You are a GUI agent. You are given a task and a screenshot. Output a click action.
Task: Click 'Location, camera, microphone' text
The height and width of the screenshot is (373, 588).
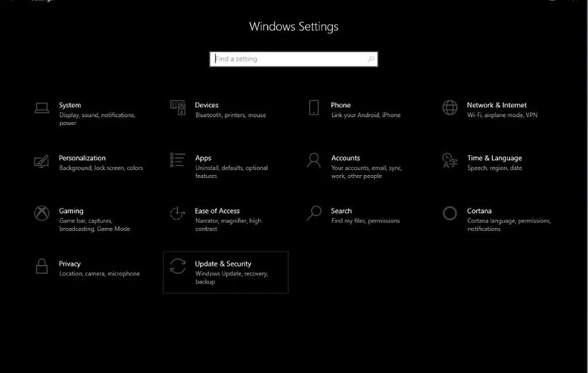tap(99, 274)
